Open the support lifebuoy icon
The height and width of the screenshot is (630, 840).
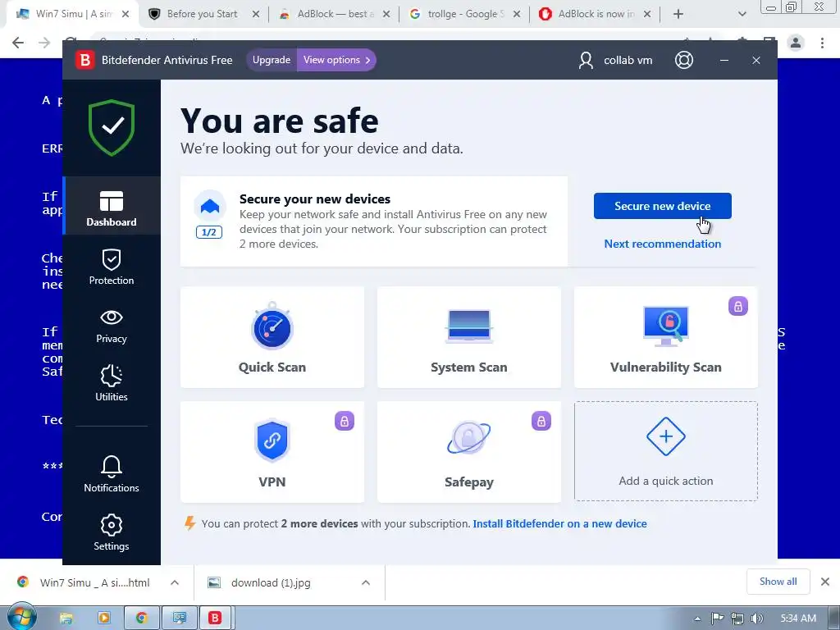[683, 60]
